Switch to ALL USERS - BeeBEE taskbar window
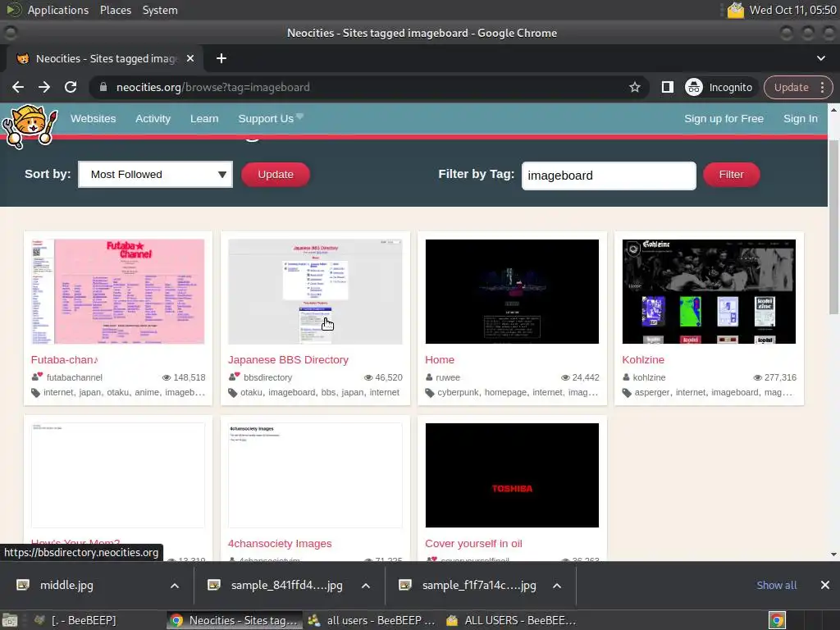The image size is (840, 630). click(x=512, y=620)
